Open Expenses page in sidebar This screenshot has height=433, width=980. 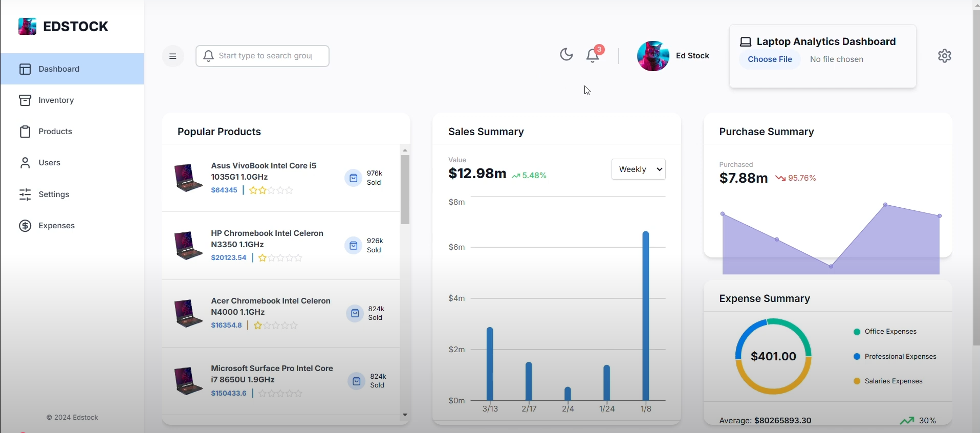click(x=72, y=226)
